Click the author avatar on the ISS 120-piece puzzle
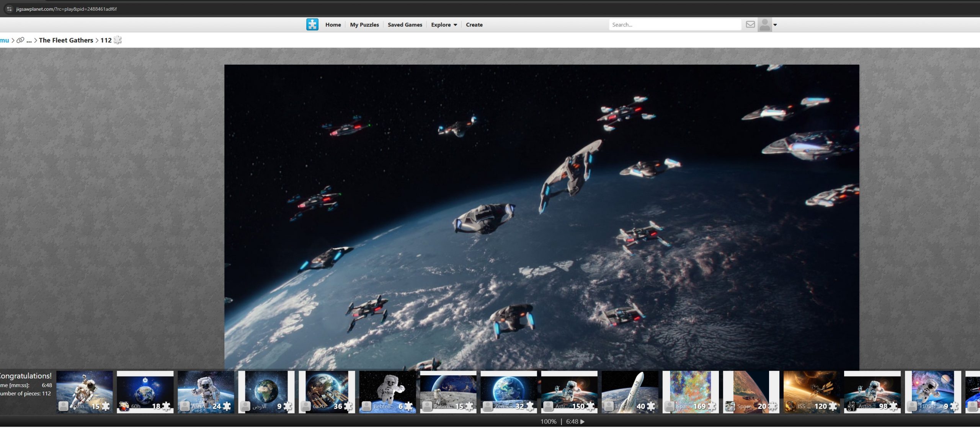The height and width of the screenshot is (432, 980). [790, 406]
